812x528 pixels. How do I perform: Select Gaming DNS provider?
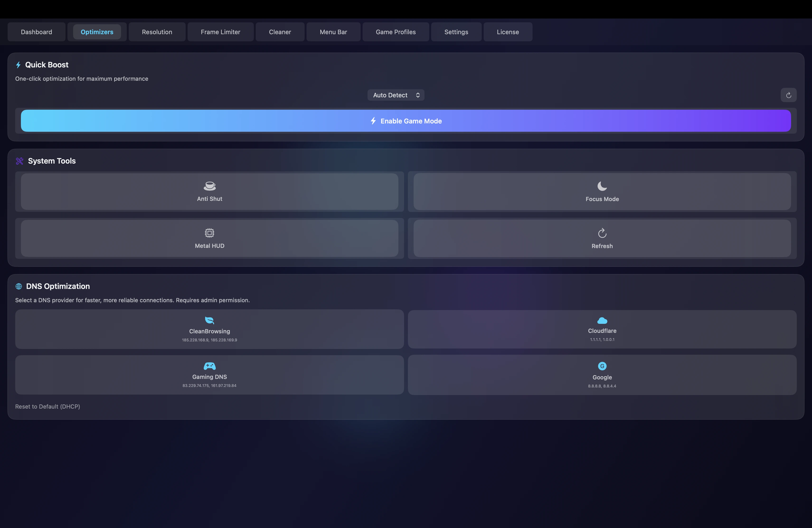[209, 375]
